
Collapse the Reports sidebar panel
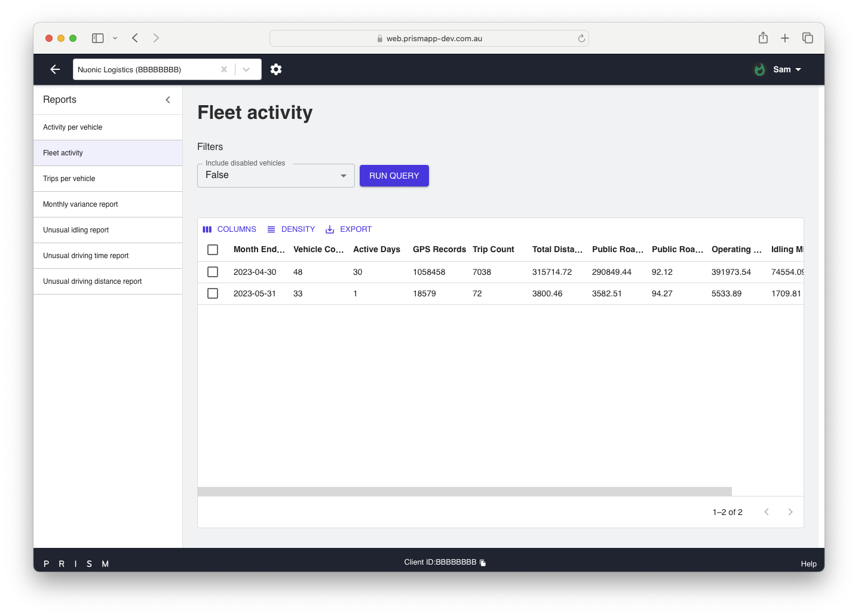point(168,100)
